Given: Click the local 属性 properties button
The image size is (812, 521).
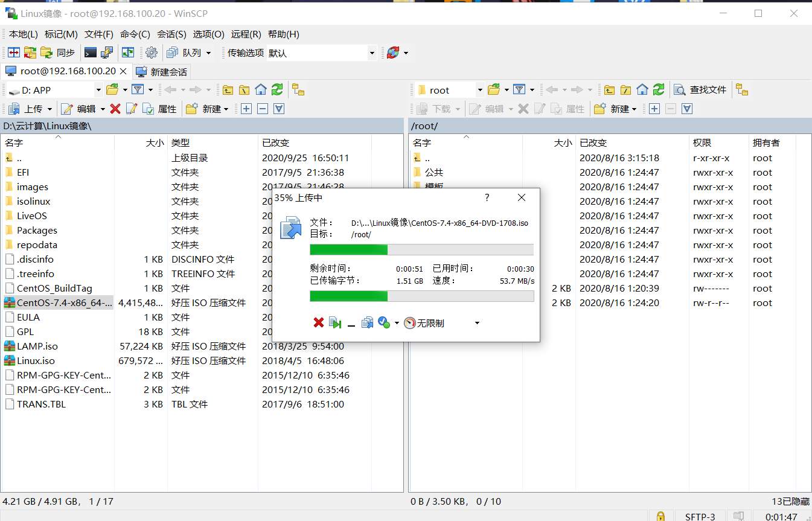Looking at the screenshot, I should click(160, 109).
